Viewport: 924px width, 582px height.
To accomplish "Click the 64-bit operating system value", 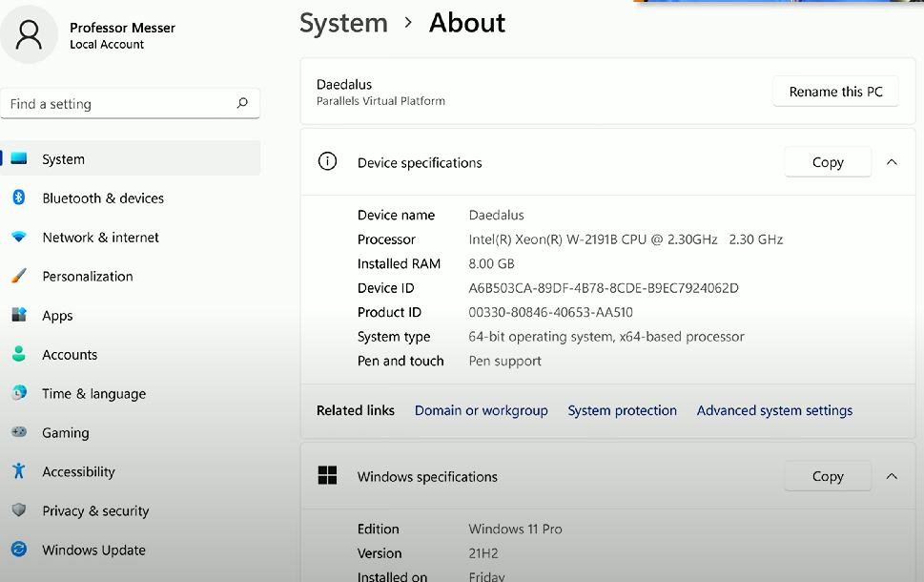I will point(606,337).
